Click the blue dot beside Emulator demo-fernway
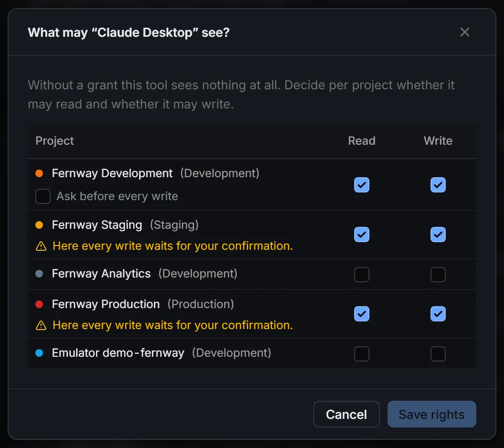 tap(39, 353)
